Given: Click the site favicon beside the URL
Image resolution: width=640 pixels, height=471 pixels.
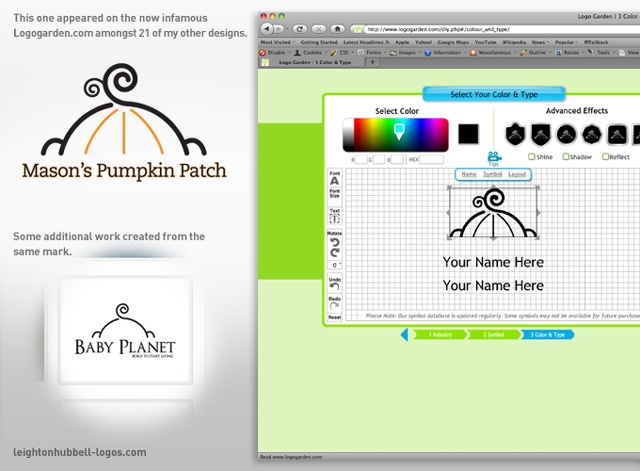Looking at the screenshot, I should coord(357,29).
